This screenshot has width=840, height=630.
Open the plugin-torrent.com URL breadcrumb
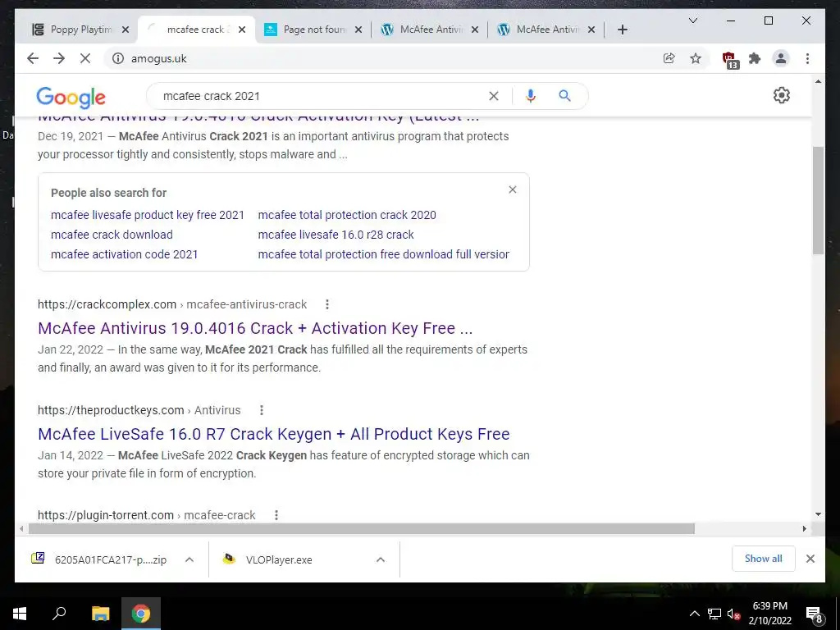click(146, 515)
